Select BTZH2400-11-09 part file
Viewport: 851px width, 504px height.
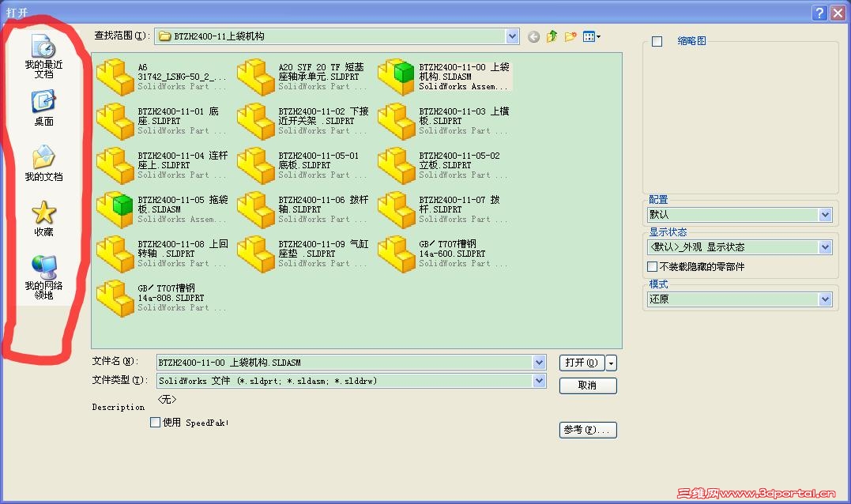pos(303,254)
